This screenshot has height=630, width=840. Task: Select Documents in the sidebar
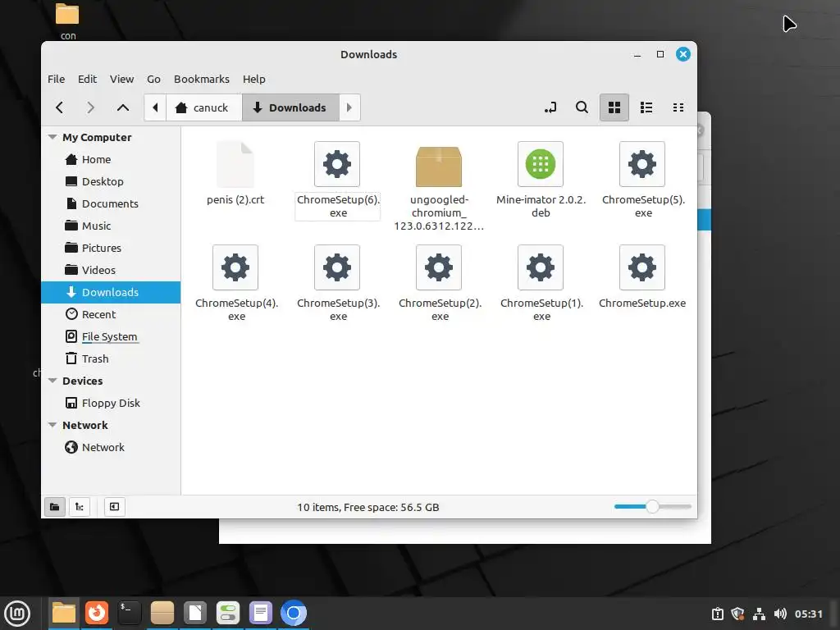pyautogui.click(x=111, y=203)
